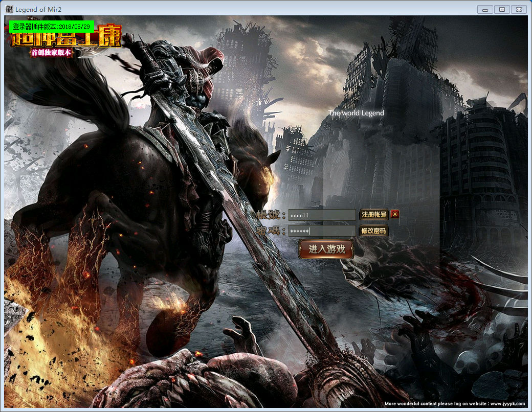This screenshot has width=532, height=412.
Task: Minimize the Legend of Mir2 window
Action: 485,10
